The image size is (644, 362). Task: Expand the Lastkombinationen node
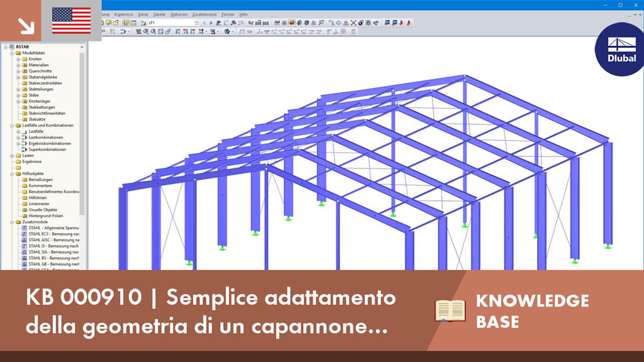click(x=18, y=138)
